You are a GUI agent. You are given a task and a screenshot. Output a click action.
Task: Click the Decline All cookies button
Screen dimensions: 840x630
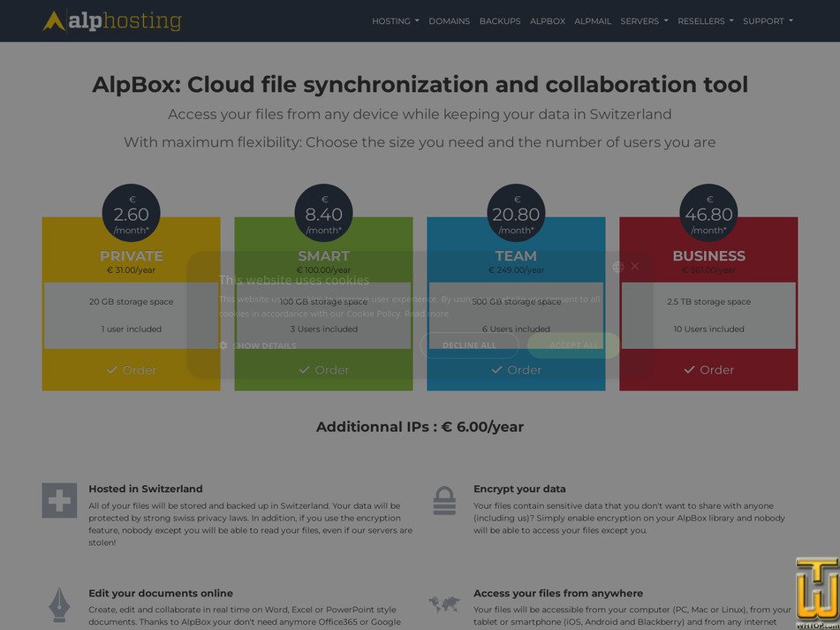point(469,345)
